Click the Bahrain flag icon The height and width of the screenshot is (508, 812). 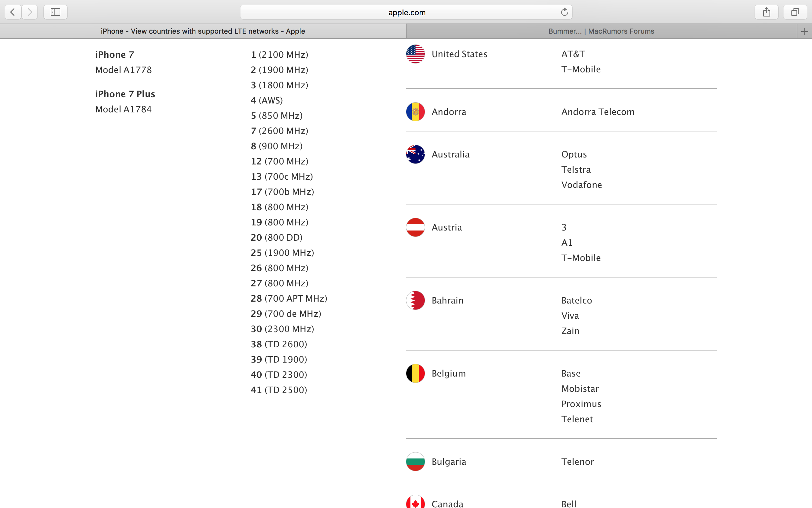pyautogui.click(x=416, y=300)
